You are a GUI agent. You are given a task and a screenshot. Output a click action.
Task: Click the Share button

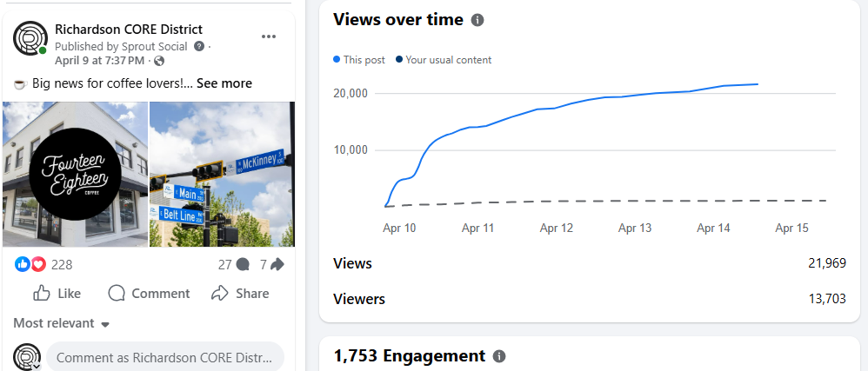240,293
